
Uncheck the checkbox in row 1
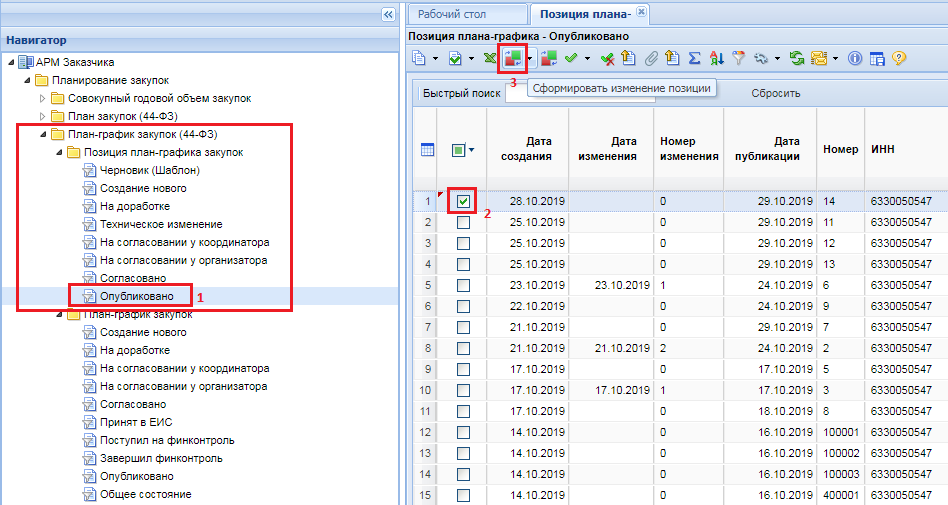[462, 201]
